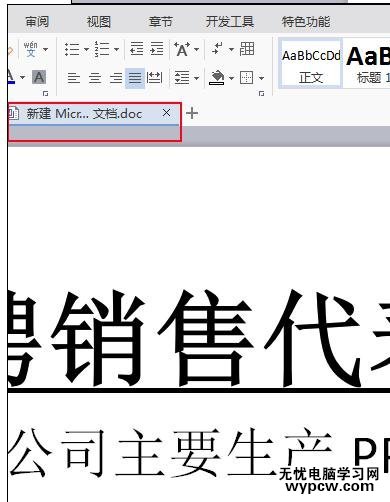Apply numbered list formatting
The height and width of the screenshot is (502, 390).
[102, 49]
